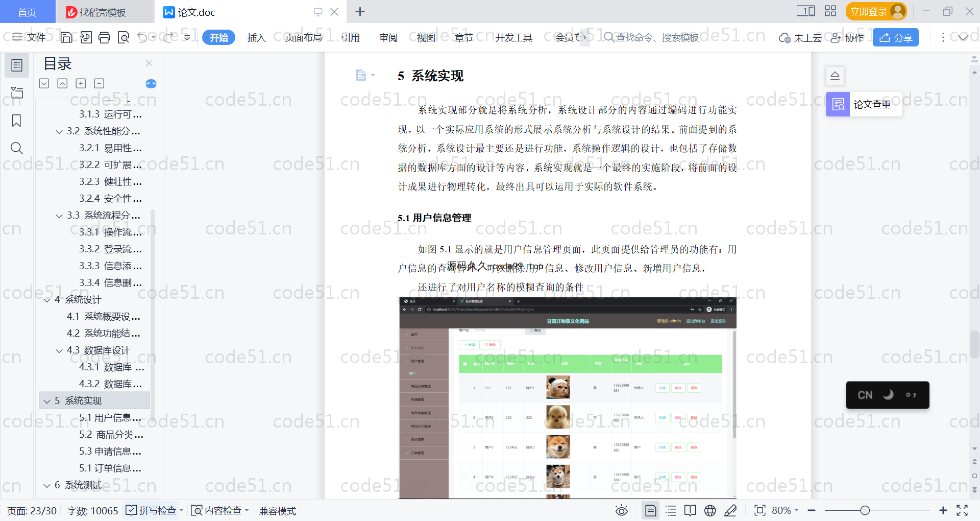
Task: Open a new tab with the plus button
Action: (360, 11)
